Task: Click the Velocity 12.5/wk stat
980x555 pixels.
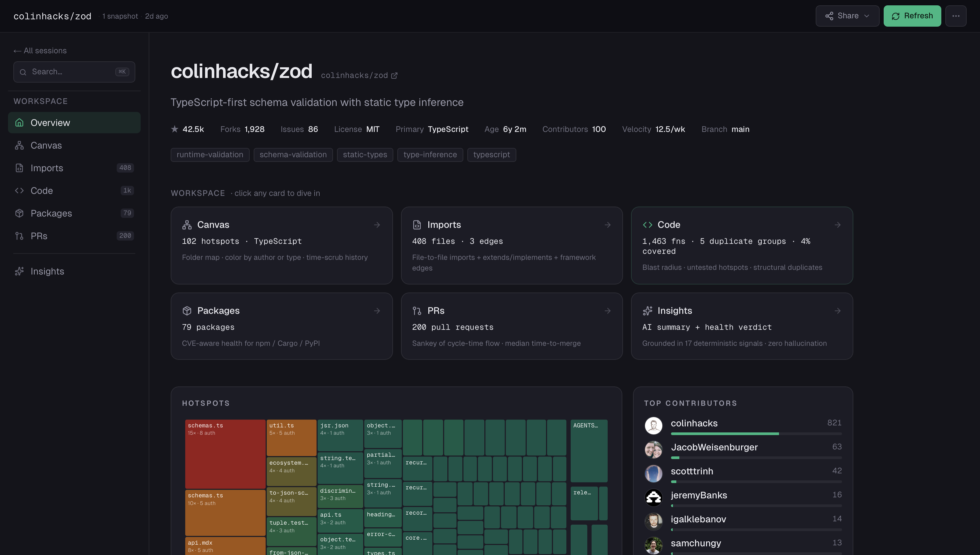Action: point(653,129)
